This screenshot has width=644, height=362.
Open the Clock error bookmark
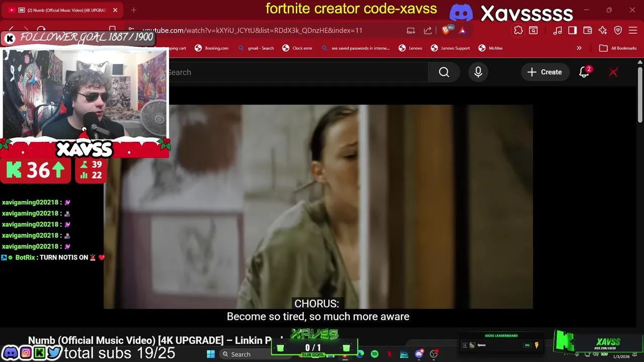pos(297,48)
